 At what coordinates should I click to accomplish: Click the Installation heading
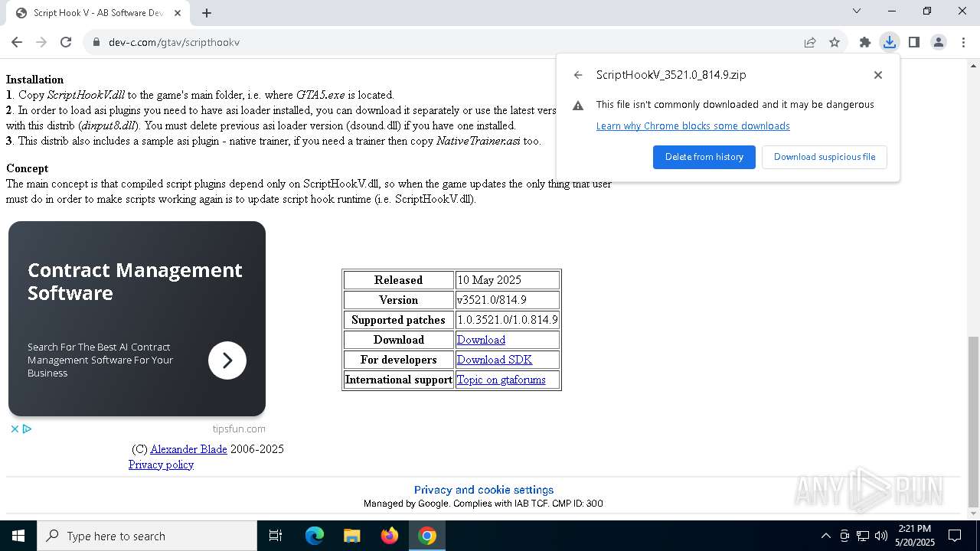pyautogui.click(x=35, y=80)
